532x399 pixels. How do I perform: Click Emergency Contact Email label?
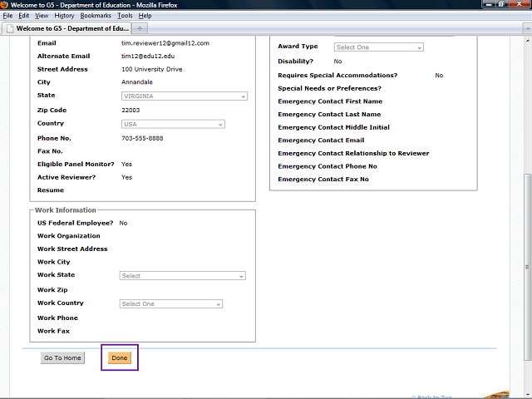coord(321,140)
